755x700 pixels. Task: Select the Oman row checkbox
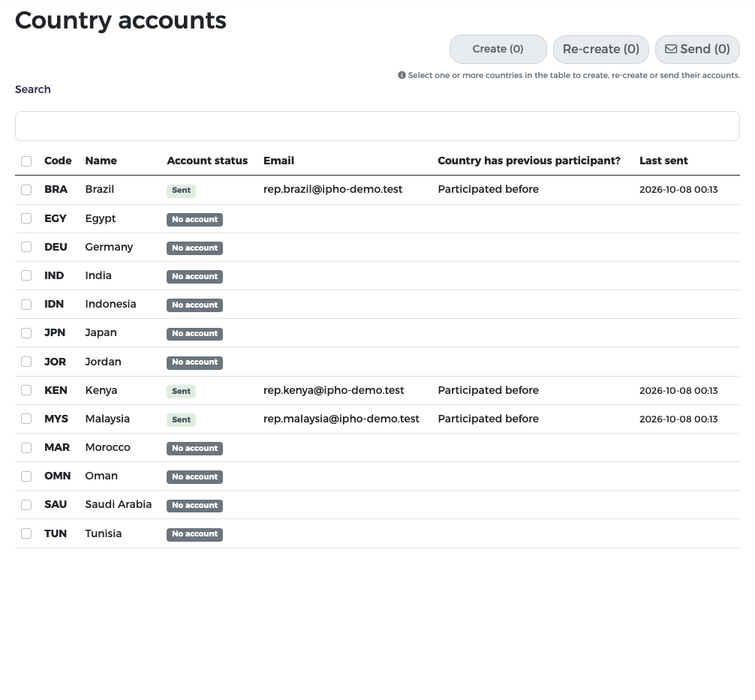click(26, 476)
